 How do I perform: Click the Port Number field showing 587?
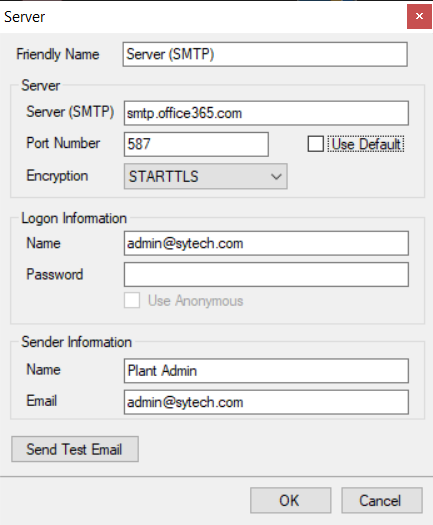pos(196,144)
